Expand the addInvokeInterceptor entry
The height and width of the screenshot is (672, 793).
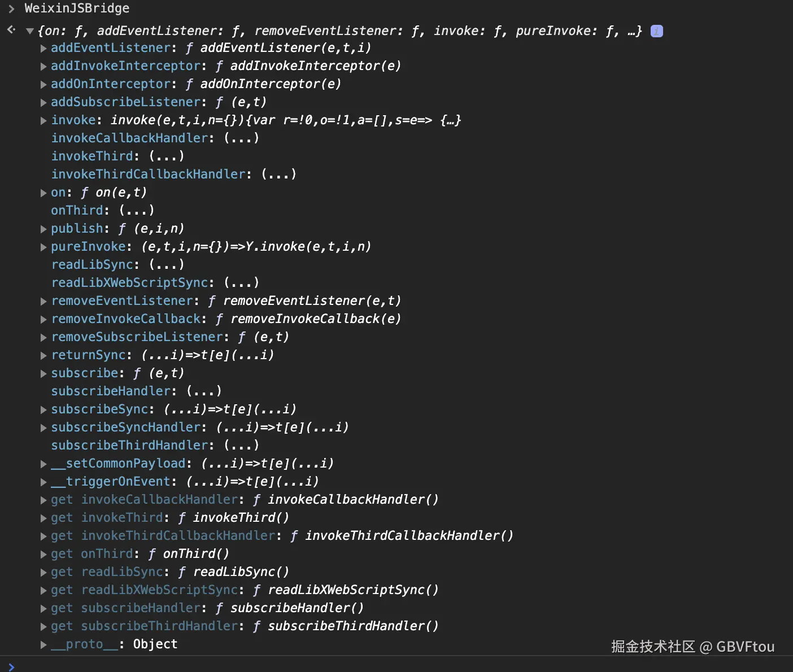[43, 67]
